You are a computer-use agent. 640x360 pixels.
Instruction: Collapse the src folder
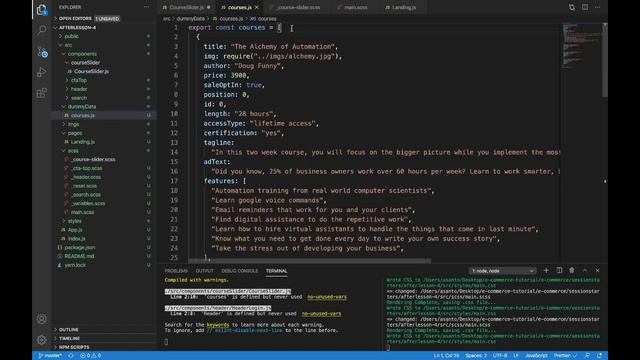[x=68, y=45]
